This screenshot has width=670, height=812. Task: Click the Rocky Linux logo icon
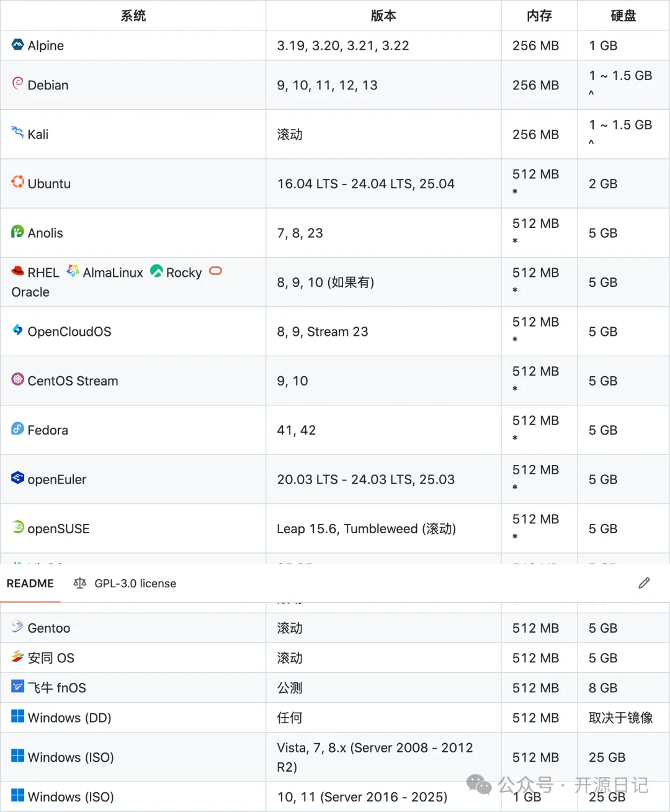[156, 271]
